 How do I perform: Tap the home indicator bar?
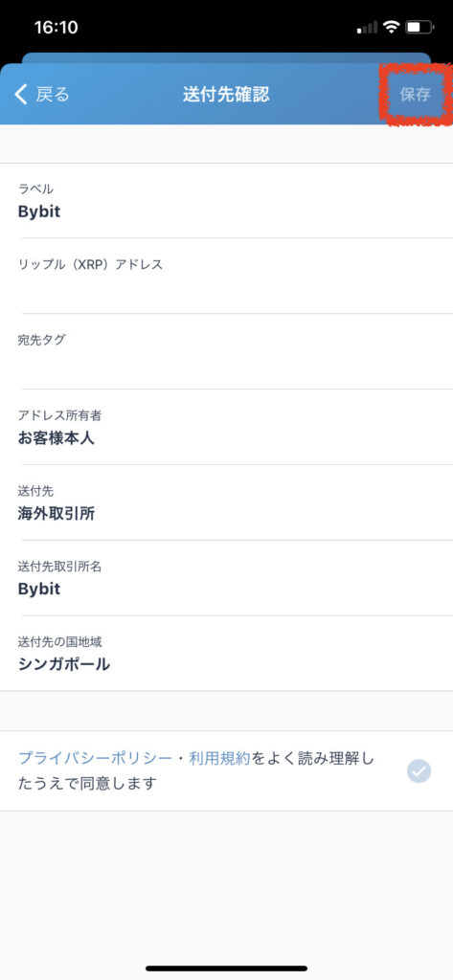point(226,969)
